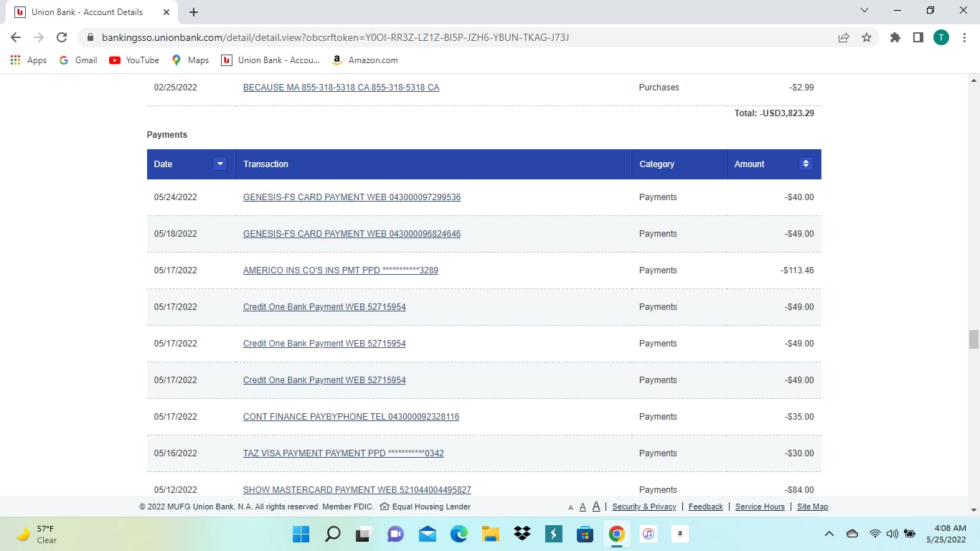Open the Chrome profile T avatar

tap(941, 37)
